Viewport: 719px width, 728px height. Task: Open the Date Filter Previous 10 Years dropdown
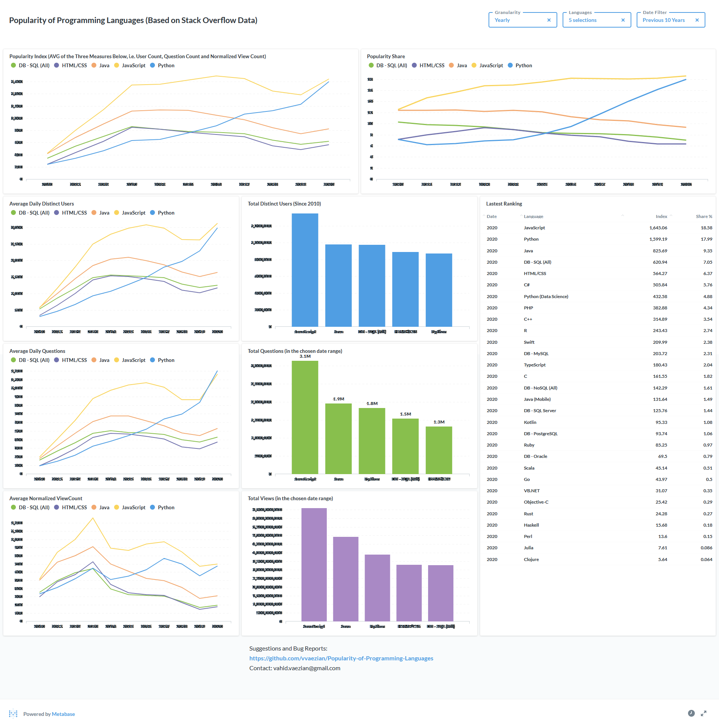click(671, 20)
